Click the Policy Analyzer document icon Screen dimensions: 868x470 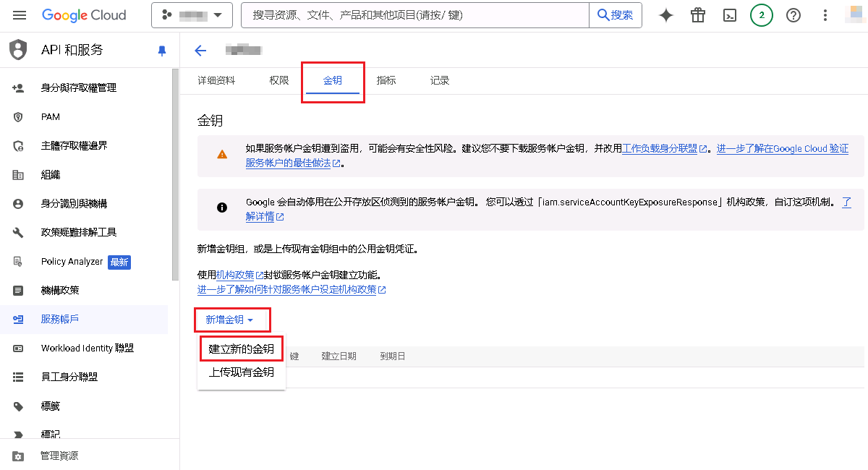point(18,261)
